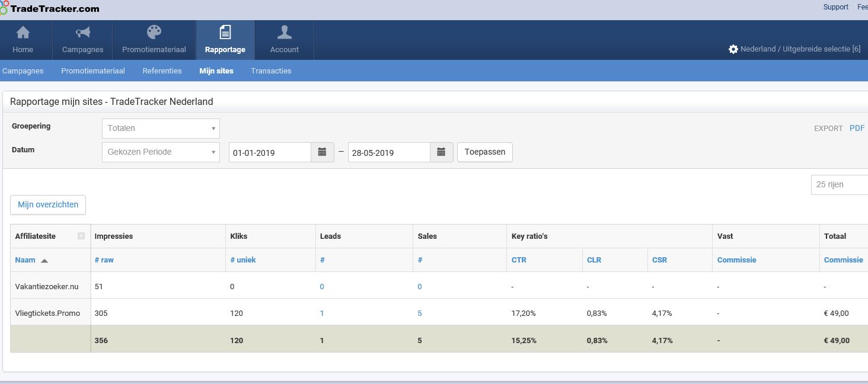Image resolution: width=868 pixels, height=384 pixels.
Task: Open leads count 1 for Vliegtickets.Promo
Action: pyautogui.click(x=322, y=313)
